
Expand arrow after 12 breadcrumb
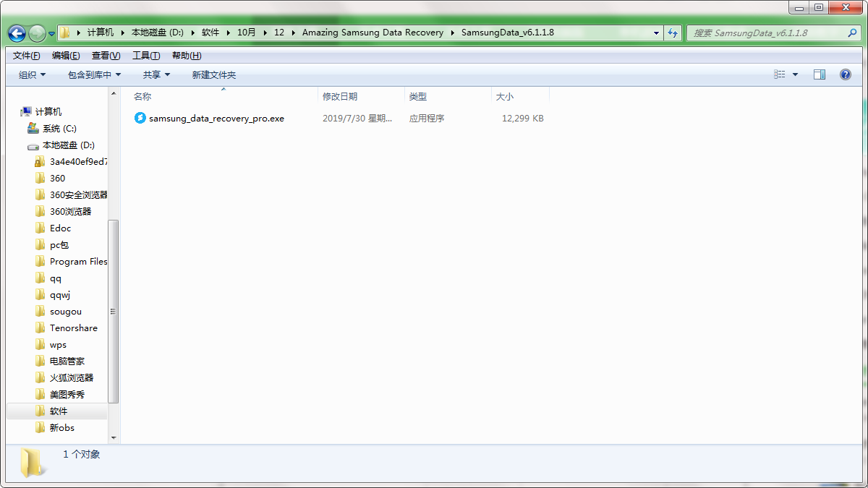(x=293, y=33)
